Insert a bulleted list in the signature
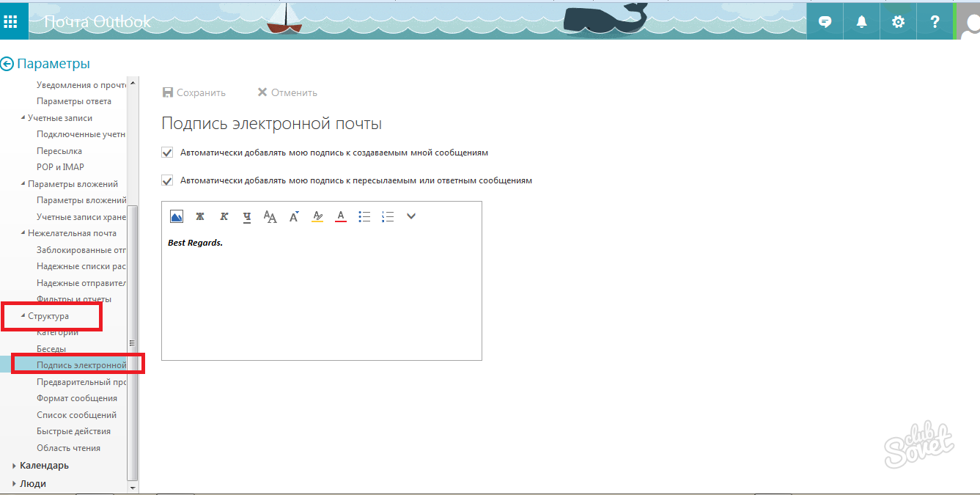The width and height of the screenshot is (980, 495). 364,216
